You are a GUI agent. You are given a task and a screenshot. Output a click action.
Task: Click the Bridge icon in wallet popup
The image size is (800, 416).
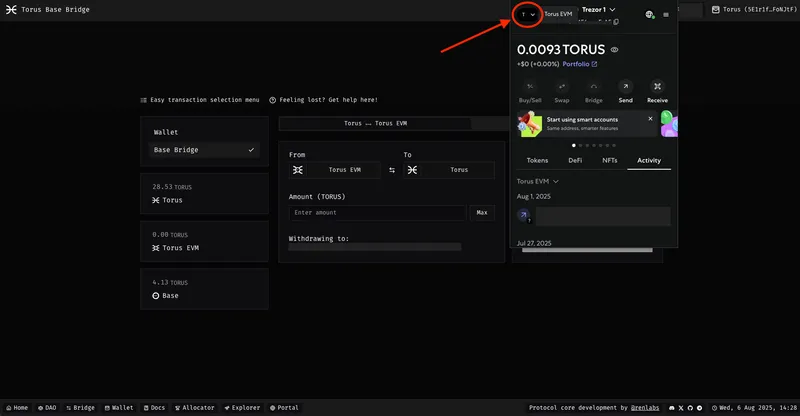point(593,87)
